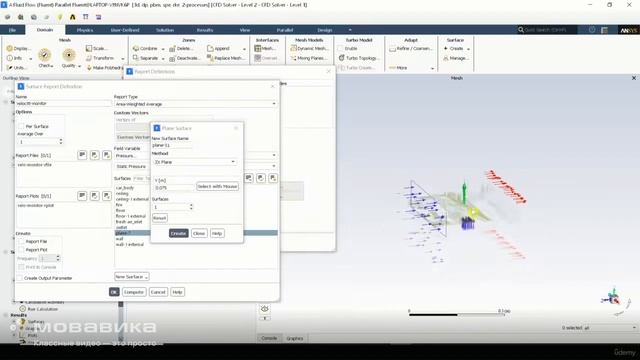This screenshot has width=640, height=360.
Task: Open the plane Method dropdown
Action: point(195,162)
